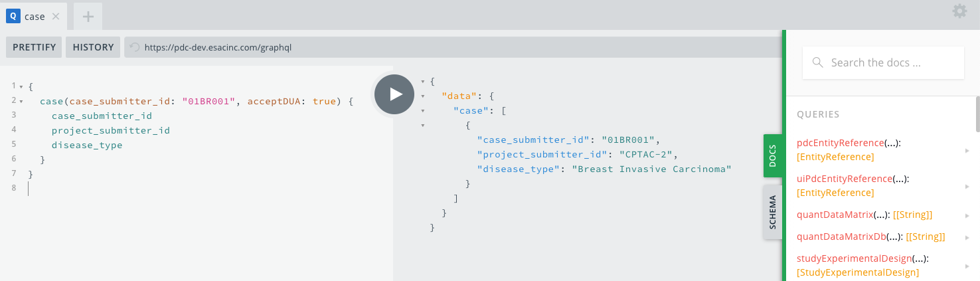
Task: Click the docs panel scrollbar
Action: 977,114
